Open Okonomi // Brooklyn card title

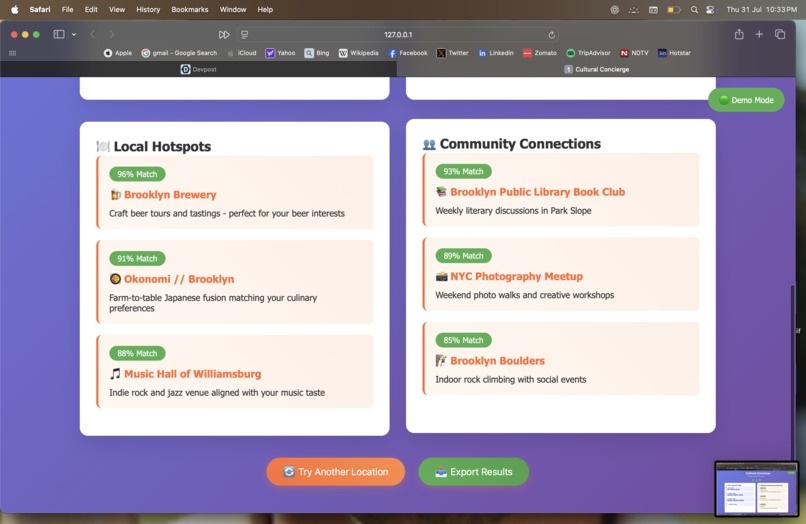coord(179,279)
